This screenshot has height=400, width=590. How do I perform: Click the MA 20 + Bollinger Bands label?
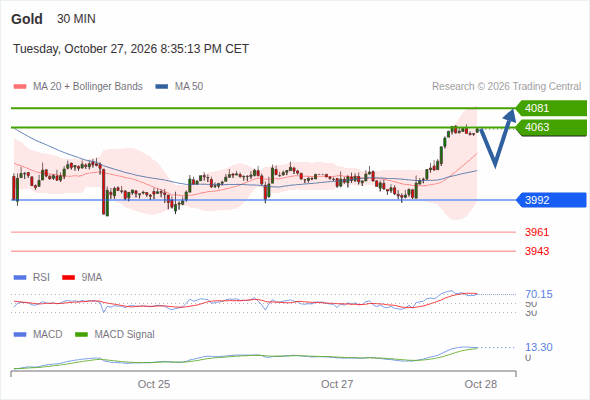pos(88,87)
